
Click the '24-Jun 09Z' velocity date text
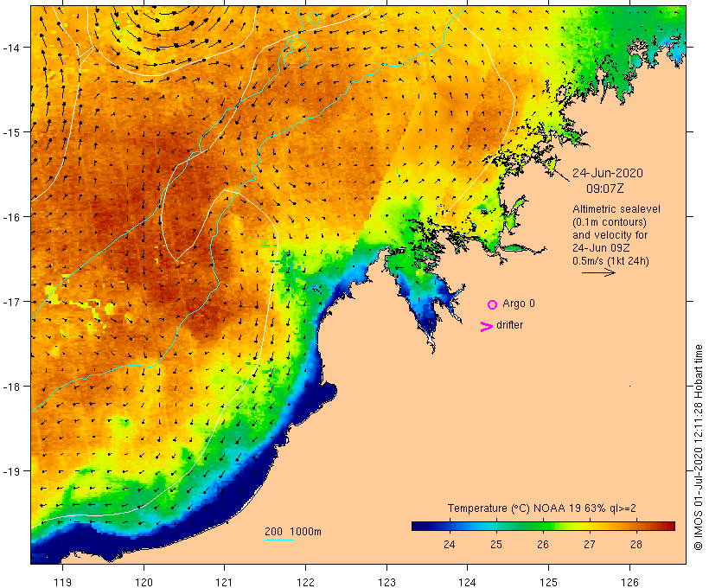coord(601,248)
